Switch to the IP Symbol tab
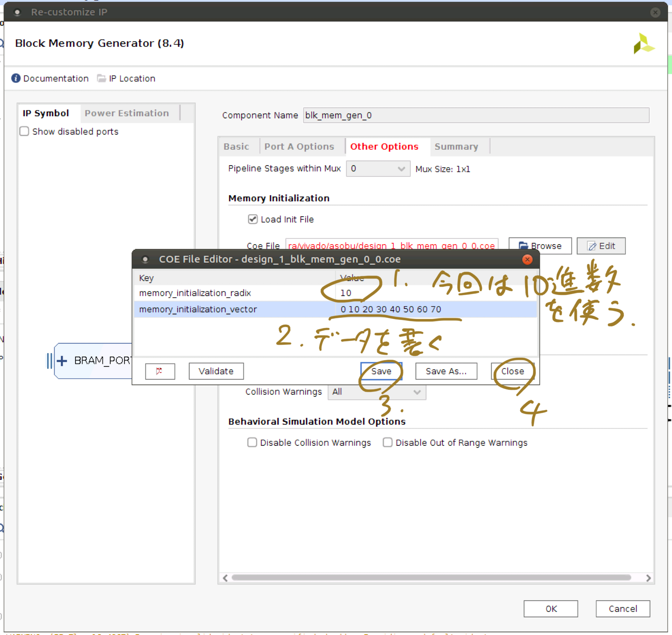 pos(46,113)
